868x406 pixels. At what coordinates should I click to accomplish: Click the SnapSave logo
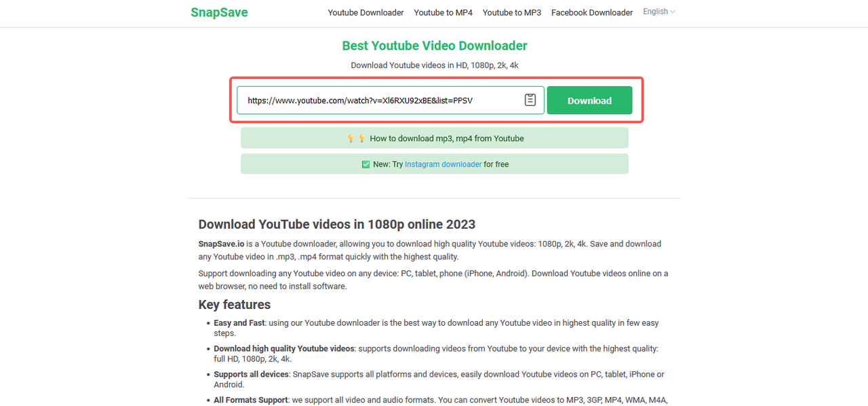click(x=219, y=12)
